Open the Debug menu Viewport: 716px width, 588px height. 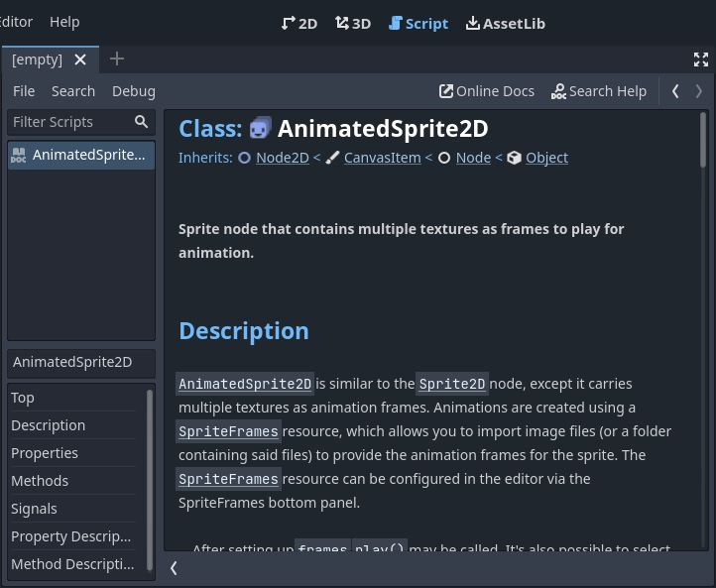(x=134, y=91)
